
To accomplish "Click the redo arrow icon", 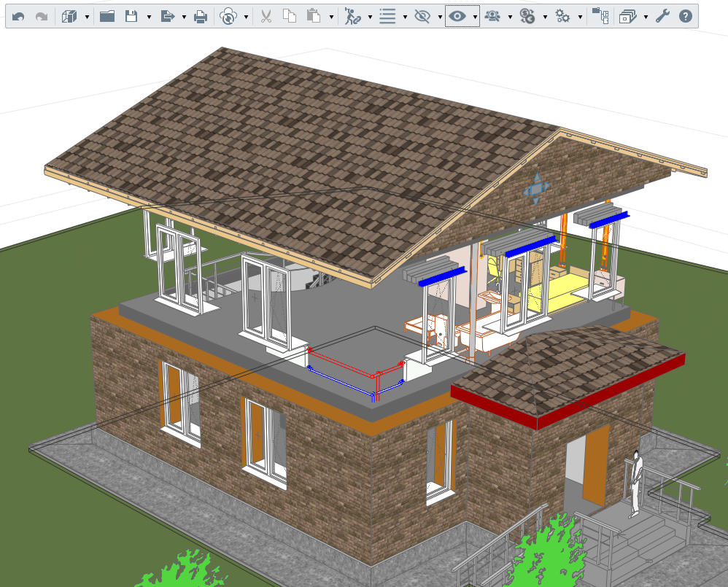I will click(42, 17).
